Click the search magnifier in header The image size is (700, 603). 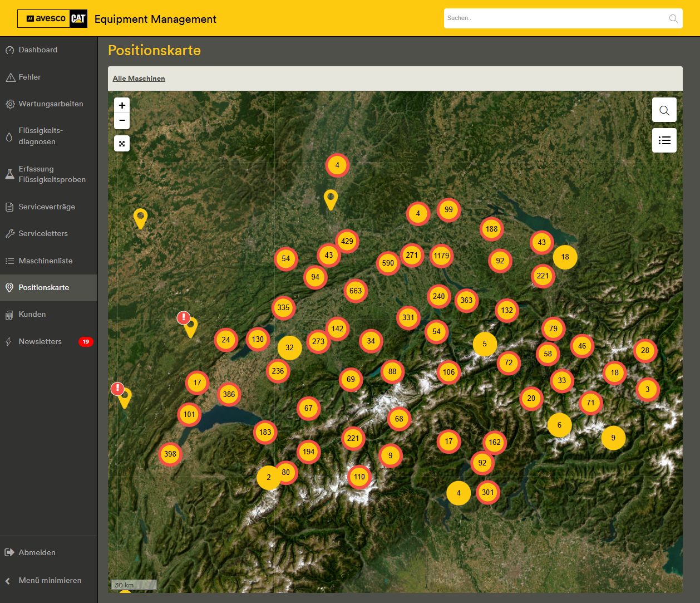click(x=673, y=18)
